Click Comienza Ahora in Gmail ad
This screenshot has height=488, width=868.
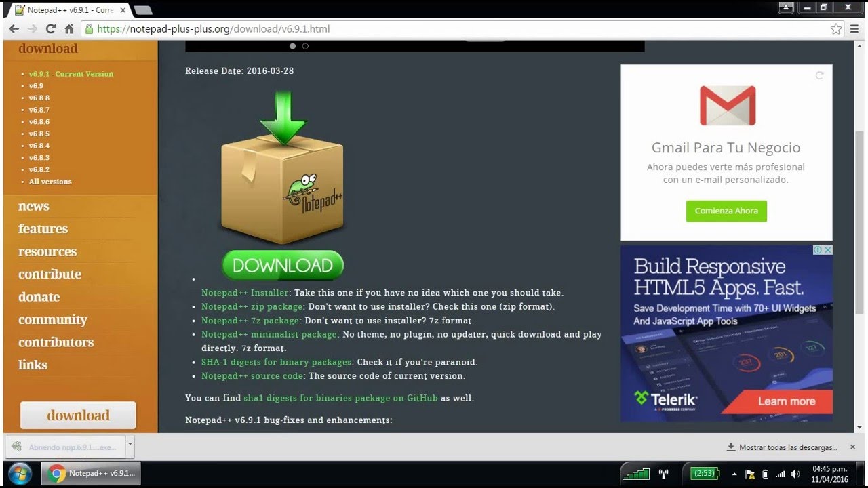pyautogui.click(x=726, y=211)
